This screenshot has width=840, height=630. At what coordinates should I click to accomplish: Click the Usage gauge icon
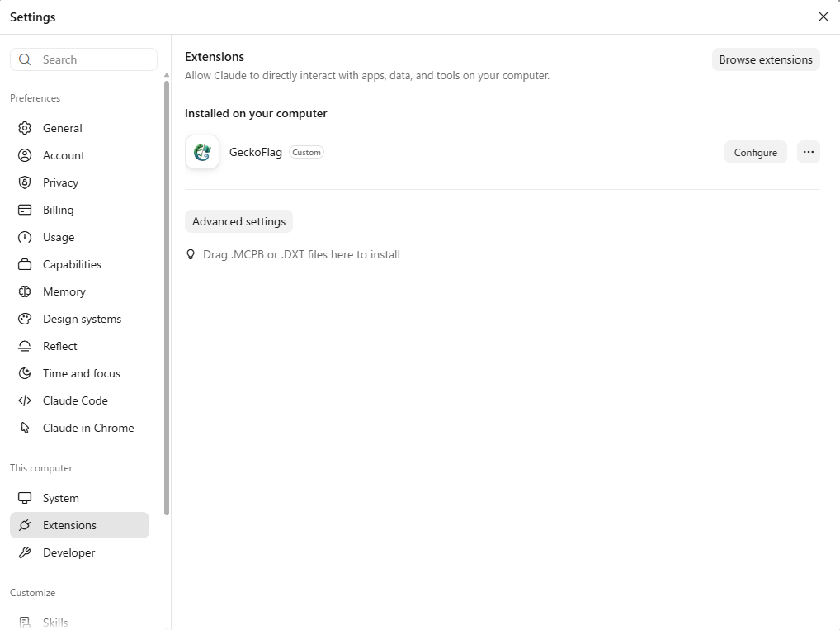coord(25,237)
